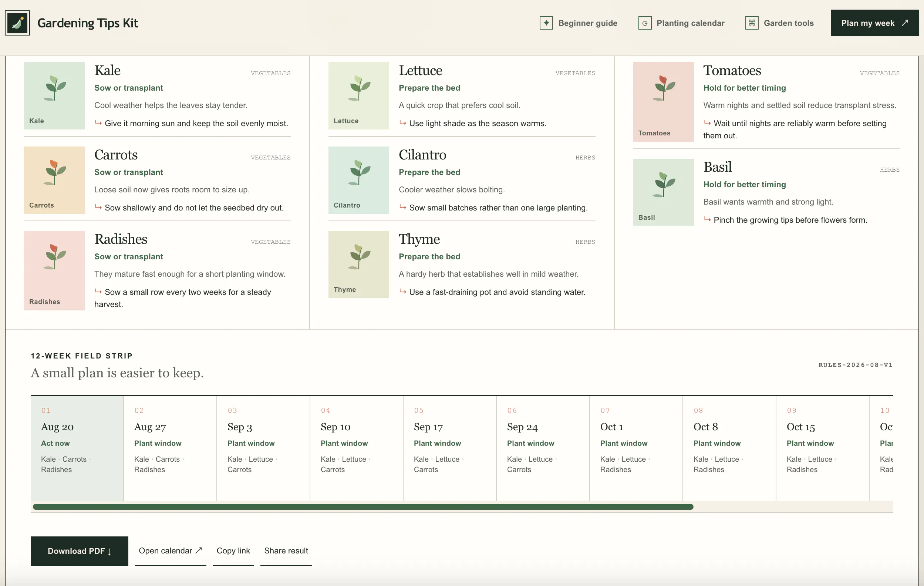Click the Garden tools command icon
Viewport: 924px width, 586px height.
point(752,23)
